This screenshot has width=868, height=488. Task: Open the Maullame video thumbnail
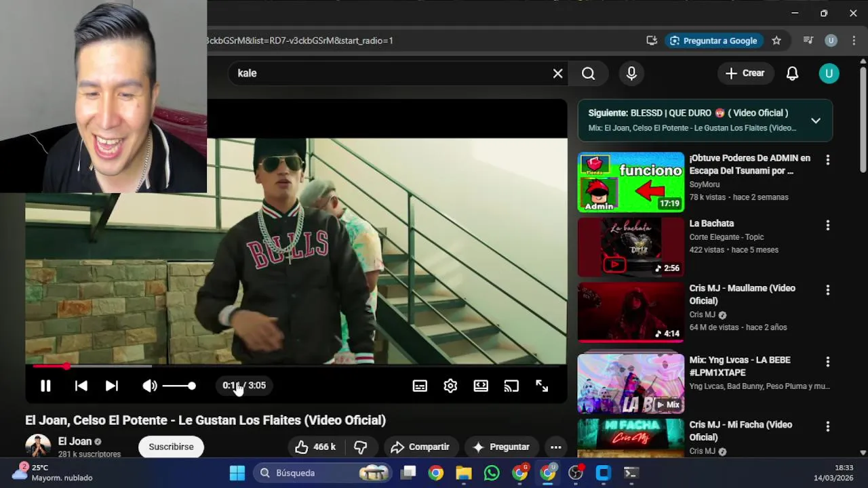[x=631, y=312]
